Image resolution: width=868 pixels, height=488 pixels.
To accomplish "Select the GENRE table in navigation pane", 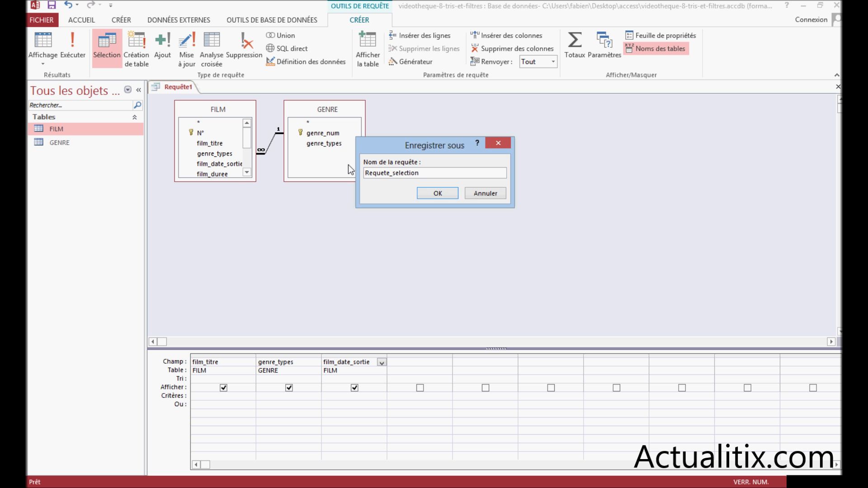I will [x=85, y=142].
